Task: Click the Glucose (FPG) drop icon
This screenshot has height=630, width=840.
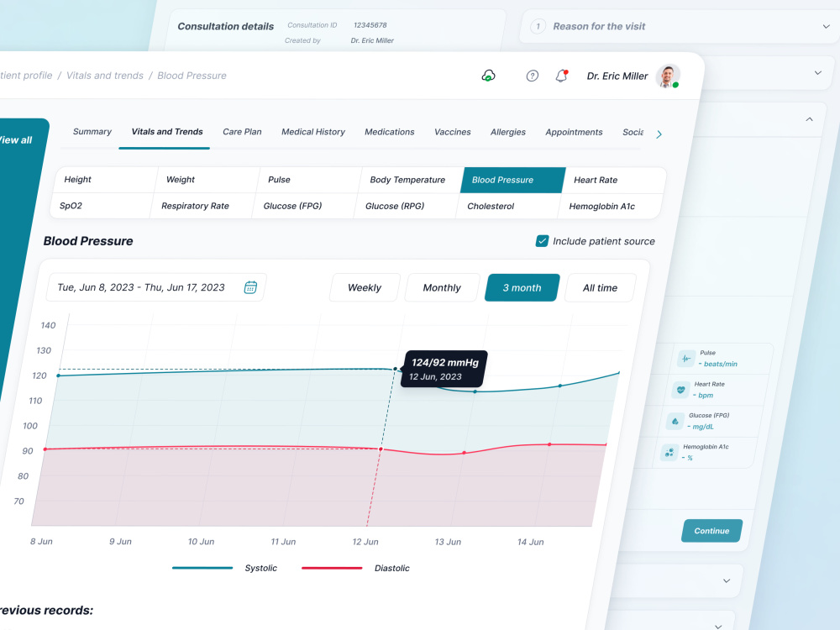Action: (x=675, y=421)
